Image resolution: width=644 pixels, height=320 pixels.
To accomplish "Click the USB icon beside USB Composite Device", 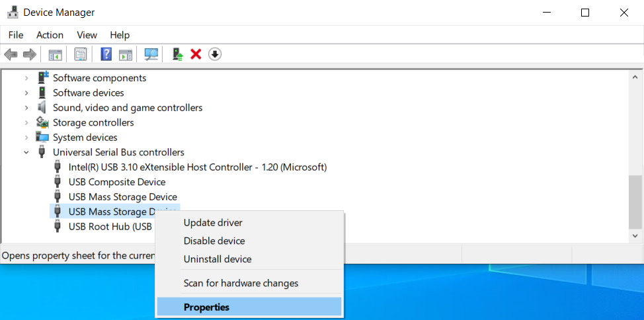I will [58, 182].
